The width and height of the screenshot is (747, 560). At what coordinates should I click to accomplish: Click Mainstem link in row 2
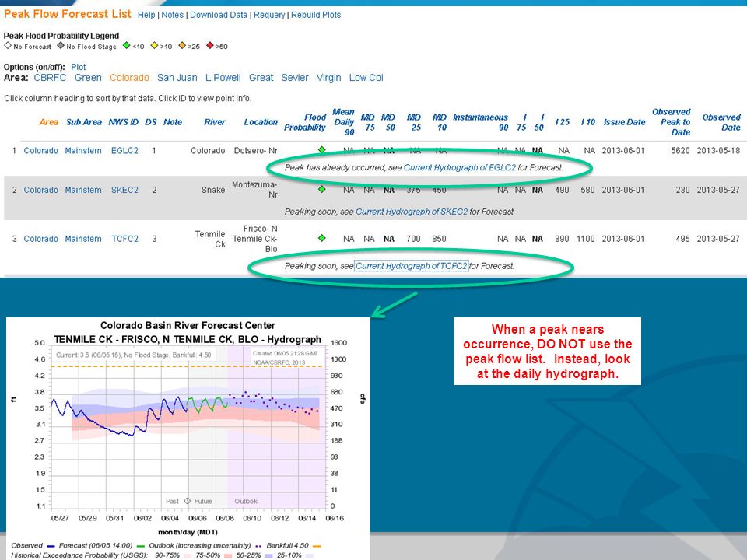click(x=83, y=190)
